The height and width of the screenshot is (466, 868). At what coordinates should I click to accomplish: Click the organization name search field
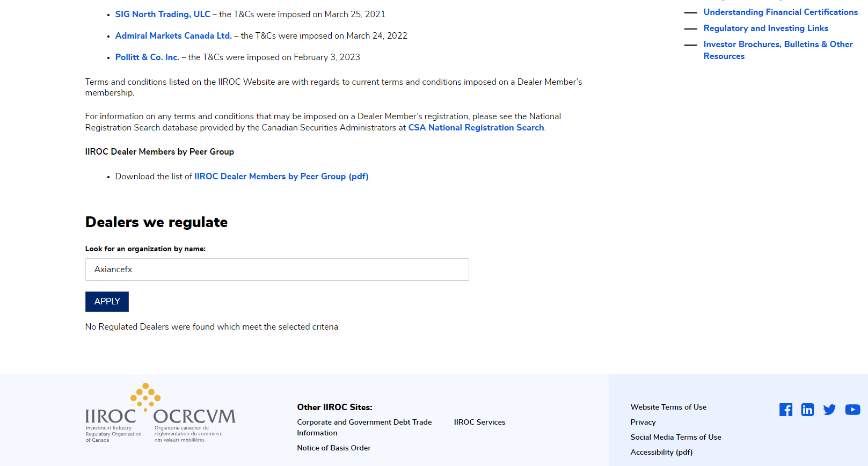[x=277, y=270]
